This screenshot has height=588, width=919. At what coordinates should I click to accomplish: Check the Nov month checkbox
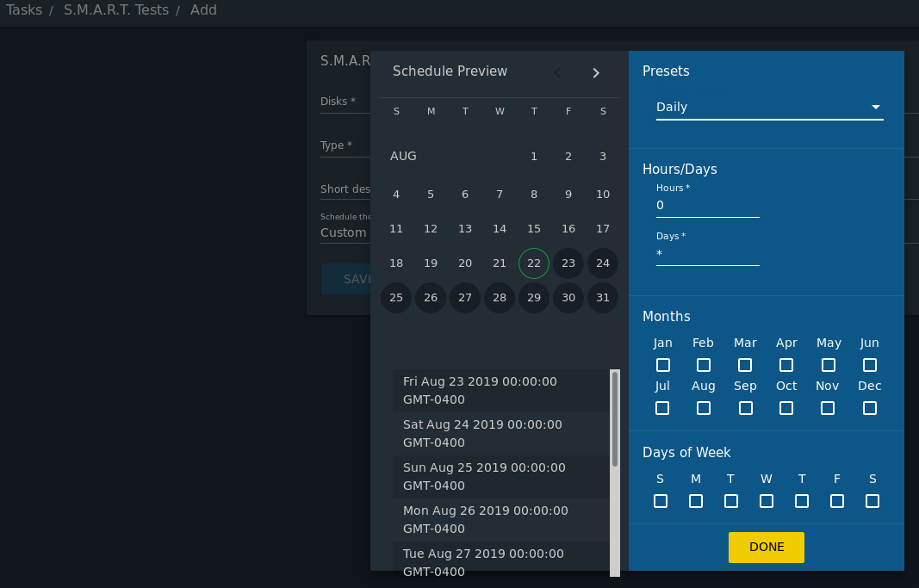pos(828,407)
